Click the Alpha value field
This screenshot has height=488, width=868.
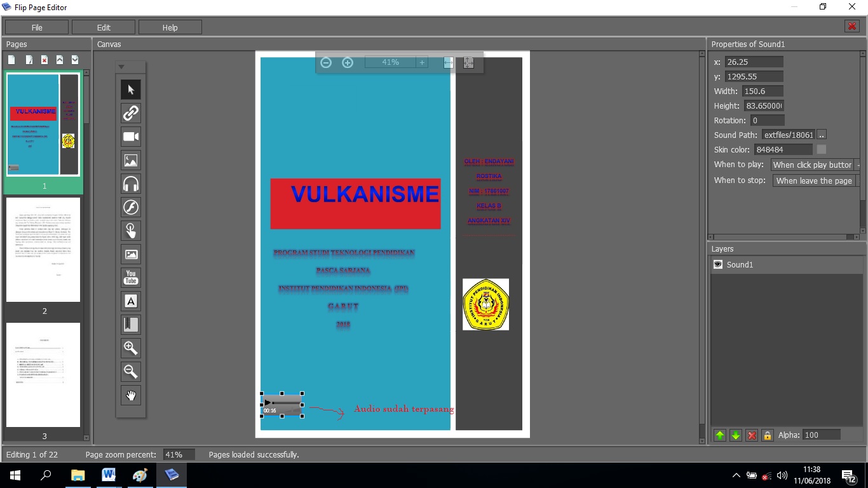(822, 435)
